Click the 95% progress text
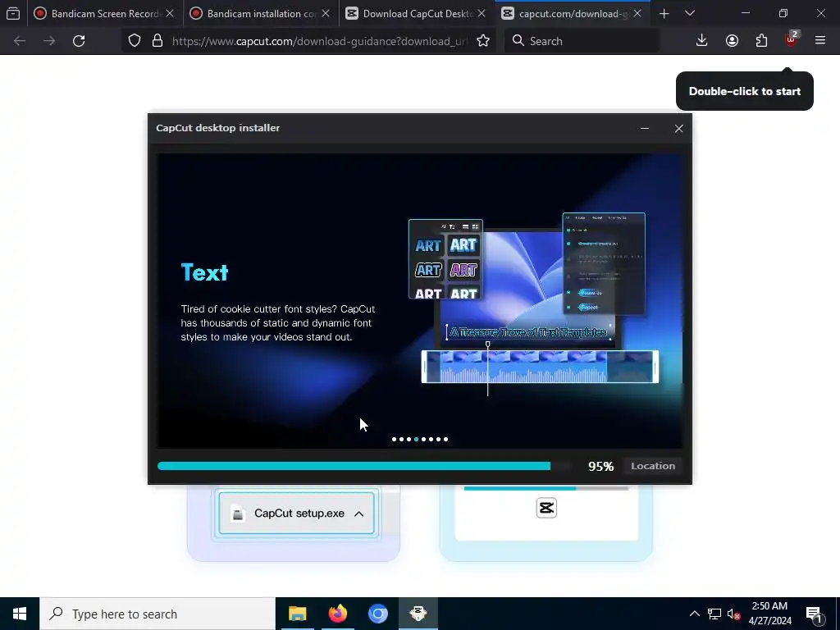The height and width of the screenshot is (630, 840). tap(600, 467)
